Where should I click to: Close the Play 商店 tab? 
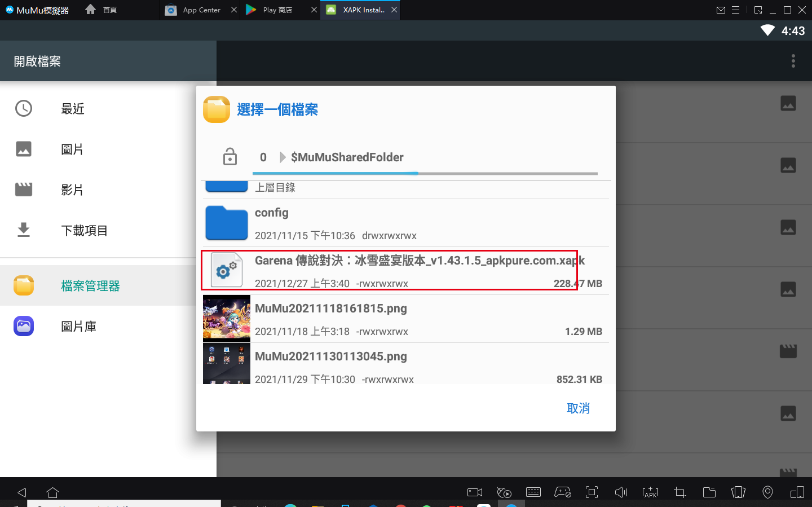coord(314,10)
